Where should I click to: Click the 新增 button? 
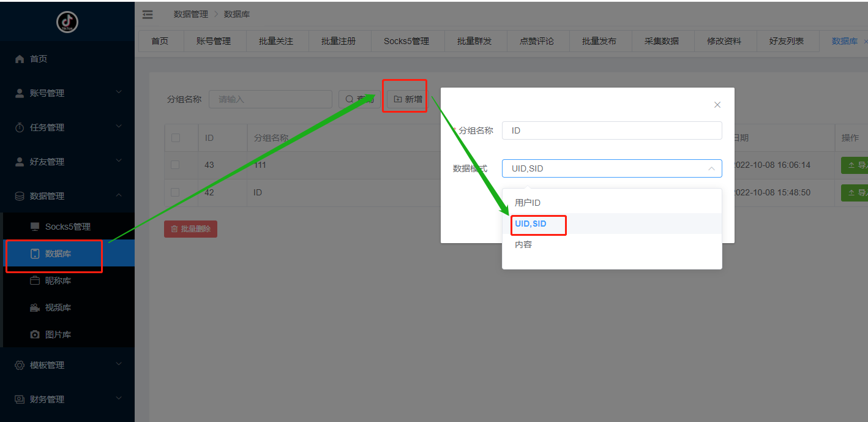pos(408,99)
